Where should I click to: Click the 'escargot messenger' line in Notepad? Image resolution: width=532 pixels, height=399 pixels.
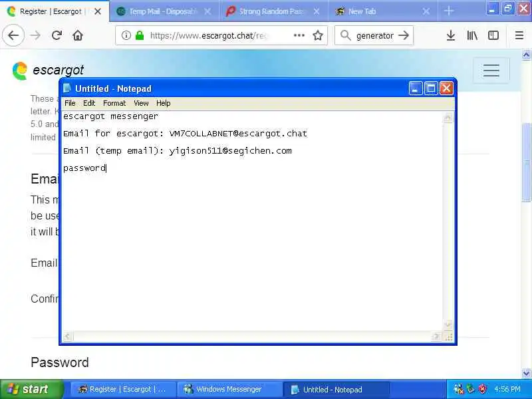coord(110,116)
